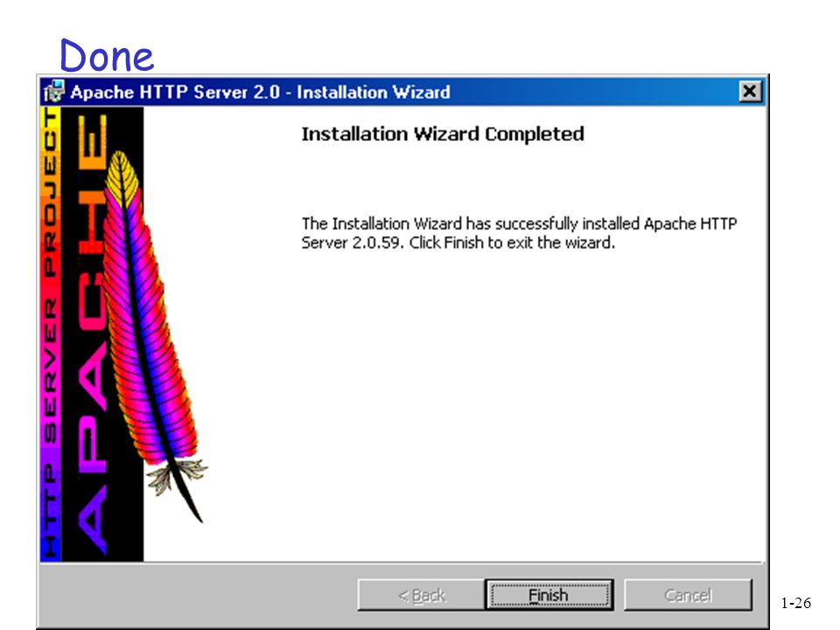Click the Installation Wizard Completed heading
Viewport: 840px width, 630px height.
tap(443, 134)
